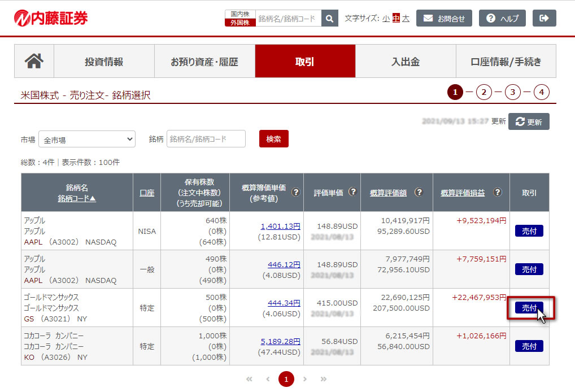Image resolution: width=575 pixels, height=392 pixels.
Task: Go to next page of results
Action: pos(305,379)
